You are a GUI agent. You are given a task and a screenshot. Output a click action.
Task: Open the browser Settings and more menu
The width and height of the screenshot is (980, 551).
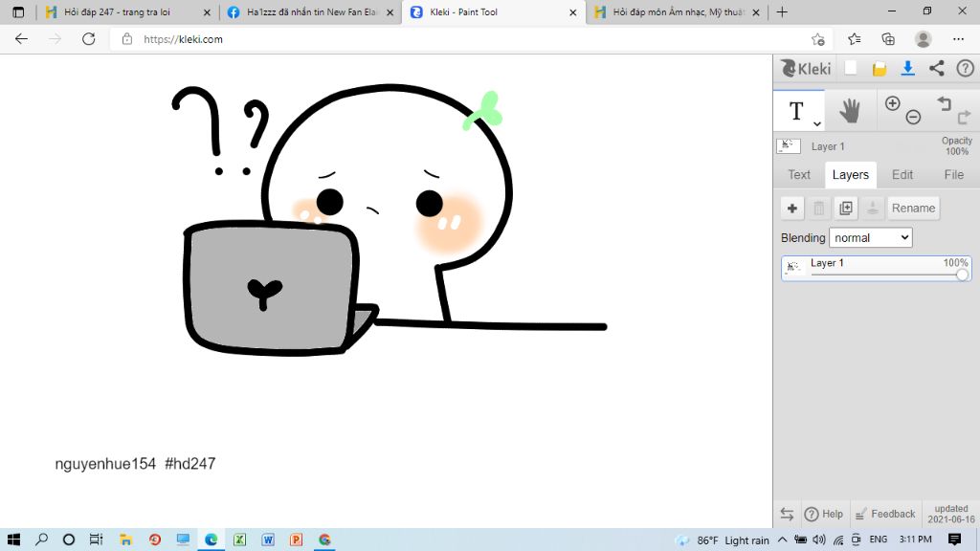(958, 38)
